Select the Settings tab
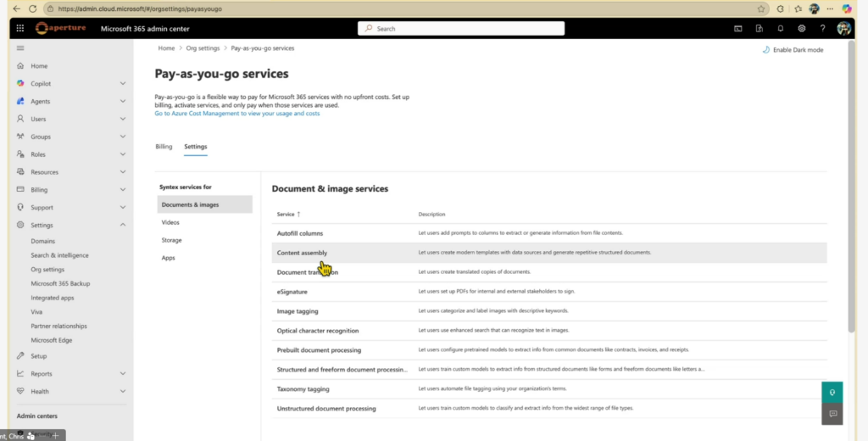Viewport: 868px width, 441px height. tap(196, 147)
